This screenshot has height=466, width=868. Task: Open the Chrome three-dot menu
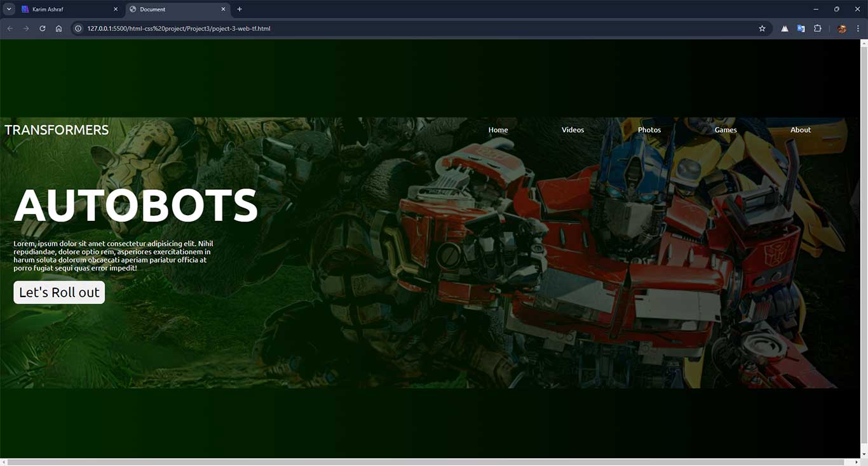tap(858, 29)
